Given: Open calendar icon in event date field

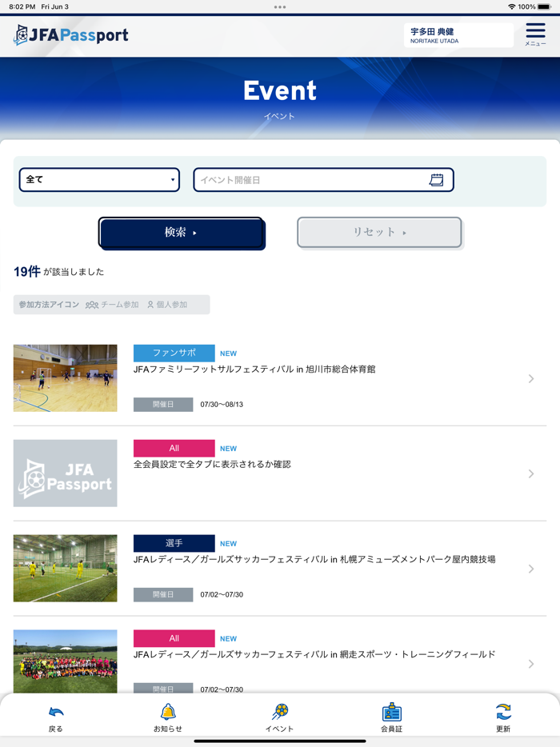Looking at the screenshot, I should point(436,180).
